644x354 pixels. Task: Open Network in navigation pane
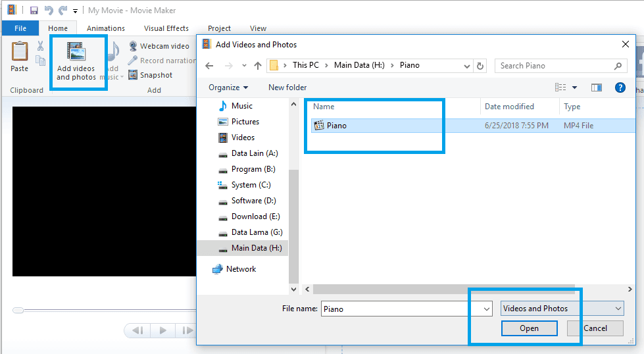pyautogui.click(x=235, y=269)
